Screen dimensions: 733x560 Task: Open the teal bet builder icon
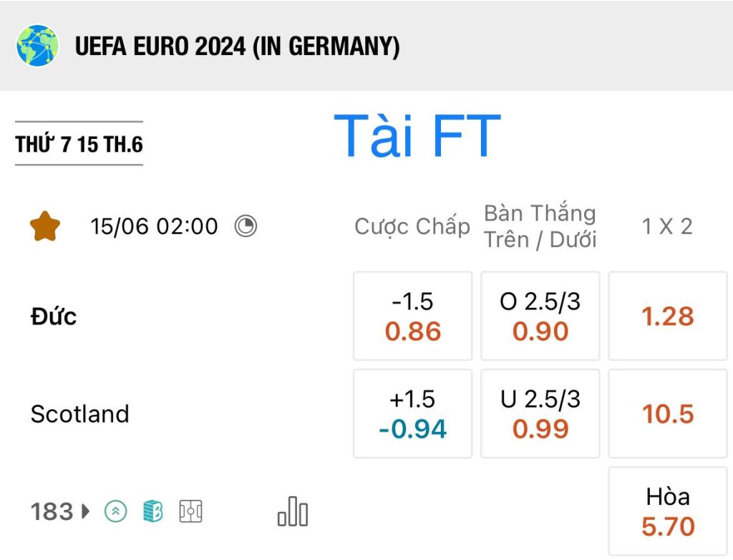(153, 511)
